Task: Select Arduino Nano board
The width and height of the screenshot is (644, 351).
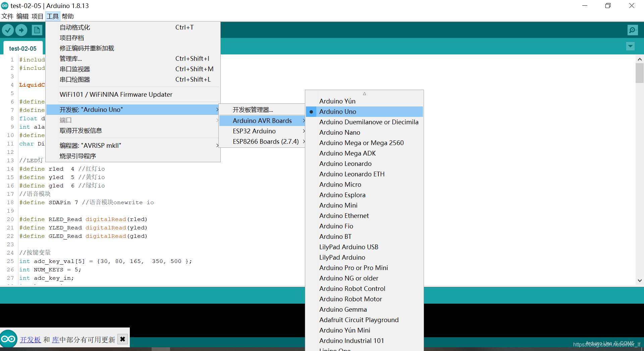Action: (364, 132)
